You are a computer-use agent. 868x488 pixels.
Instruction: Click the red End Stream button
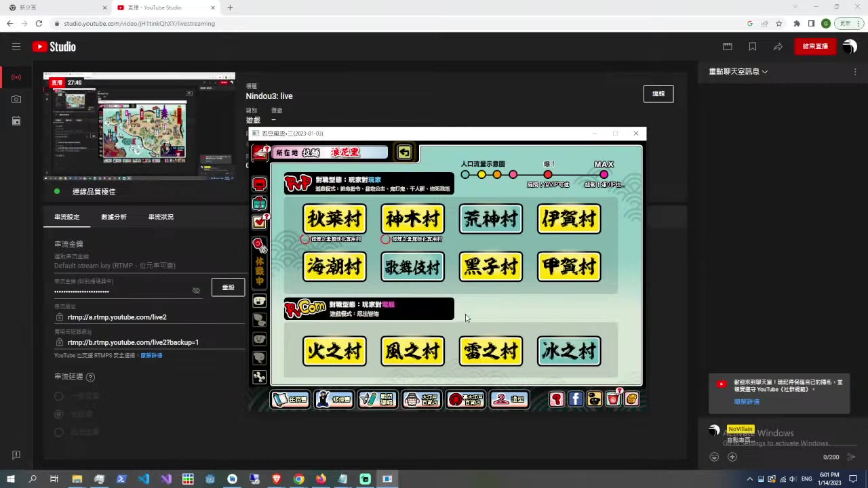[x=815, y=47]
